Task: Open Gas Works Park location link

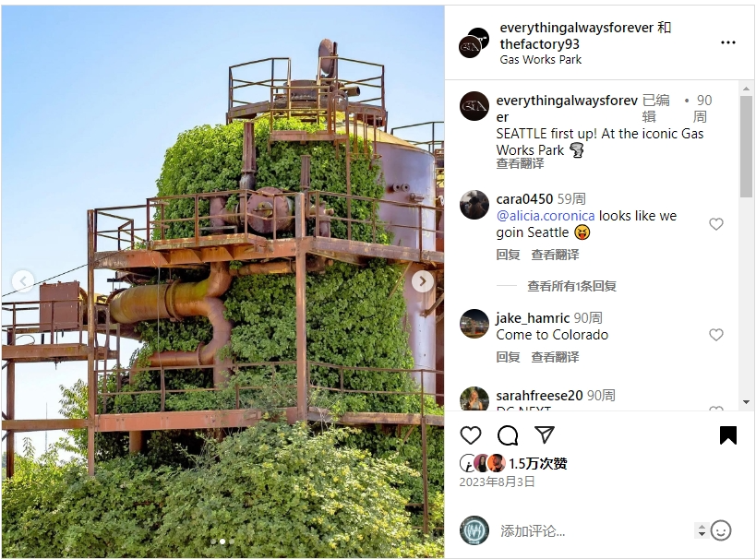Action: (x=541, y=60)
